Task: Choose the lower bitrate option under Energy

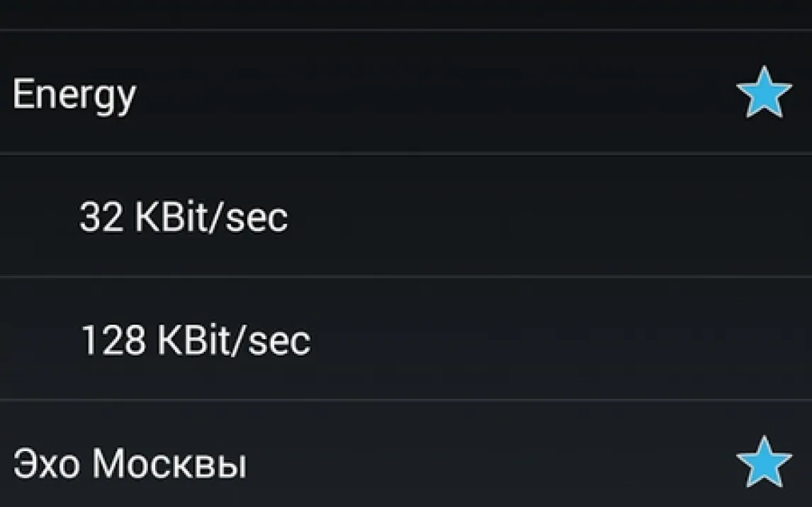Action: click(x=184, y=216)
